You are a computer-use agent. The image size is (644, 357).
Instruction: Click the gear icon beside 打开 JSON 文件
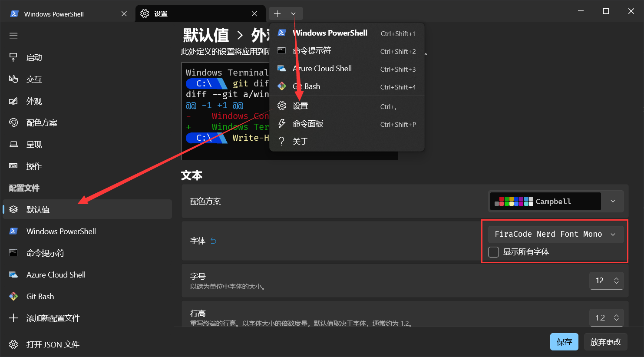click(x=13, y=344)
